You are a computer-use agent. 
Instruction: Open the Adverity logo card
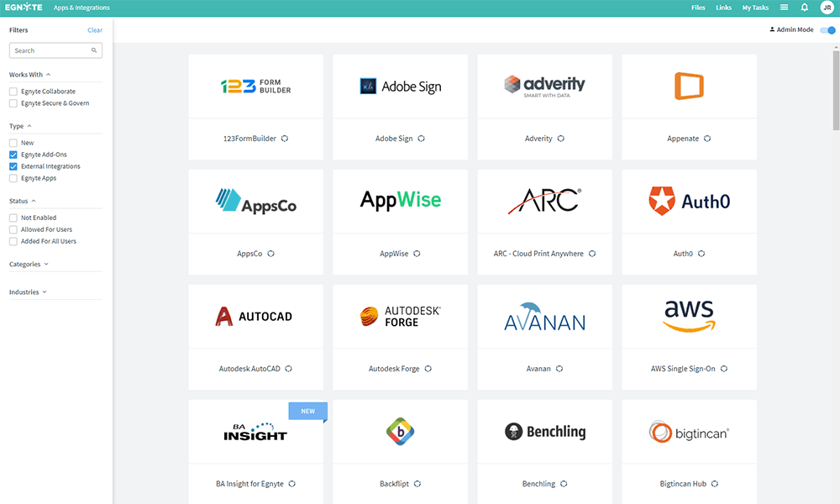point(545,87)
